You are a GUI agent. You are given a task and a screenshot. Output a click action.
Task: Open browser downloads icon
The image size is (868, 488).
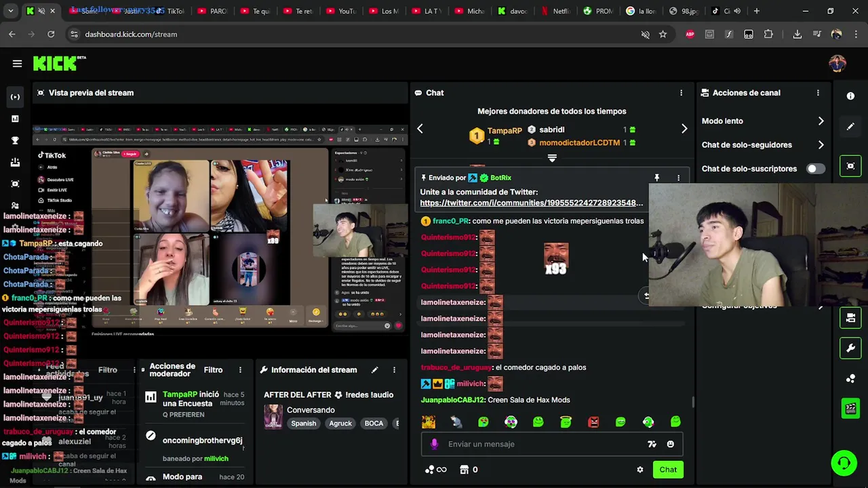(x=797, y=34)
